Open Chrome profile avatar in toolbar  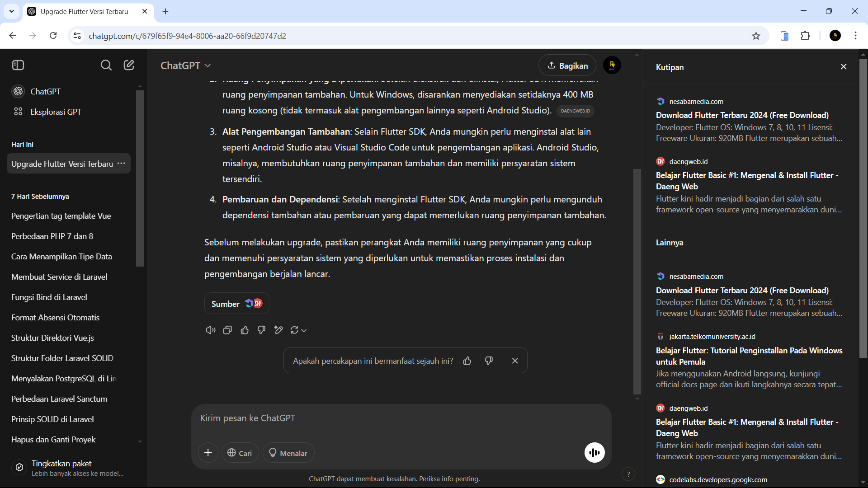[835, 36]
